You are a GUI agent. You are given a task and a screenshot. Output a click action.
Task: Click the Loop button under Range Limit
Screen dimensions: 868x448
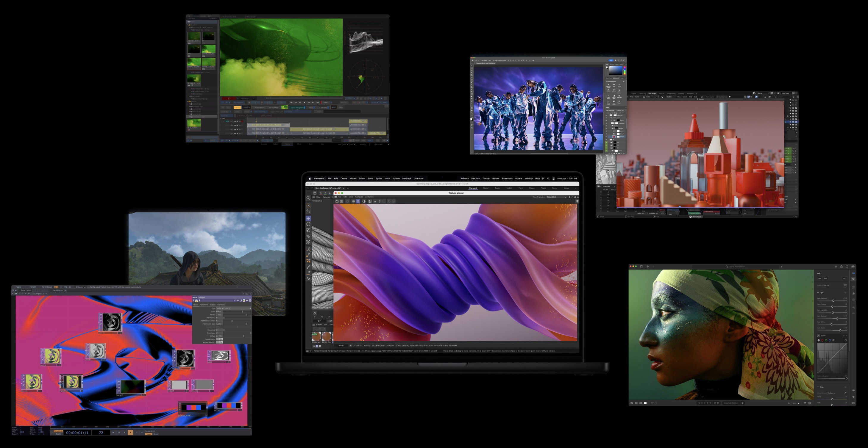click(148, 434)
